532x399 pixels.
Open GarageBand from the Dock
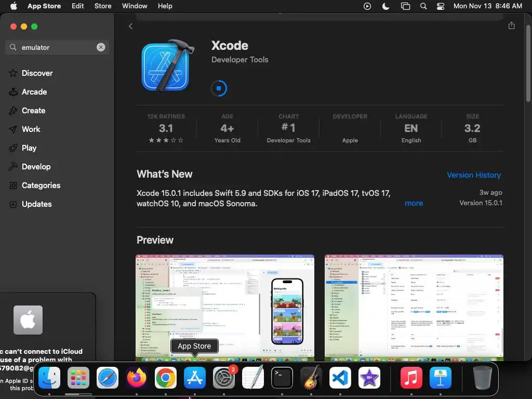(311, 378)
